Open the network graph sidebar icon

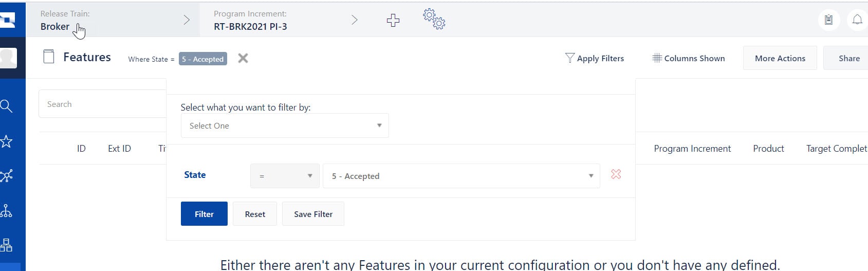tap(6, 176)
